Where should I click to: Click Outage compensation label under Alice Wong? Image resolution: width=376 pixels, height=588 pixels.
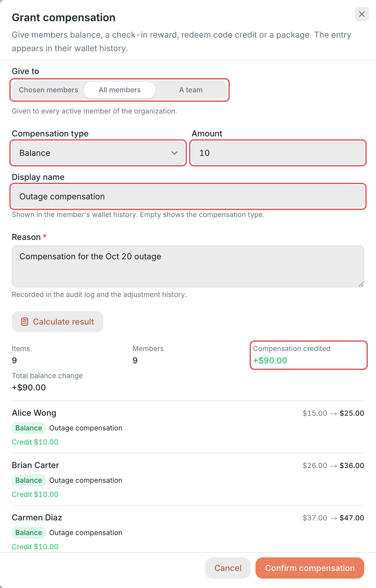[86, 428]
